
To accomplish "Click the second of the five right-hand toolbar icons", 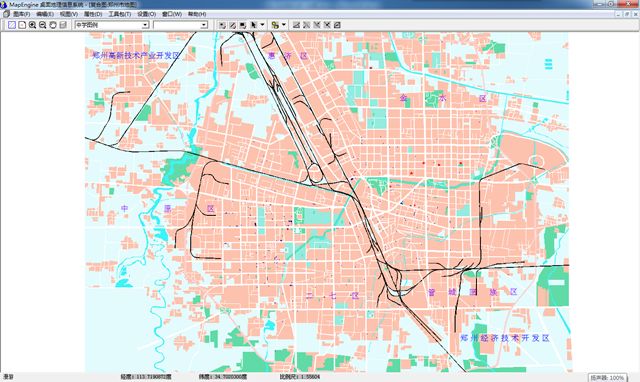I will tap(307, 25).
